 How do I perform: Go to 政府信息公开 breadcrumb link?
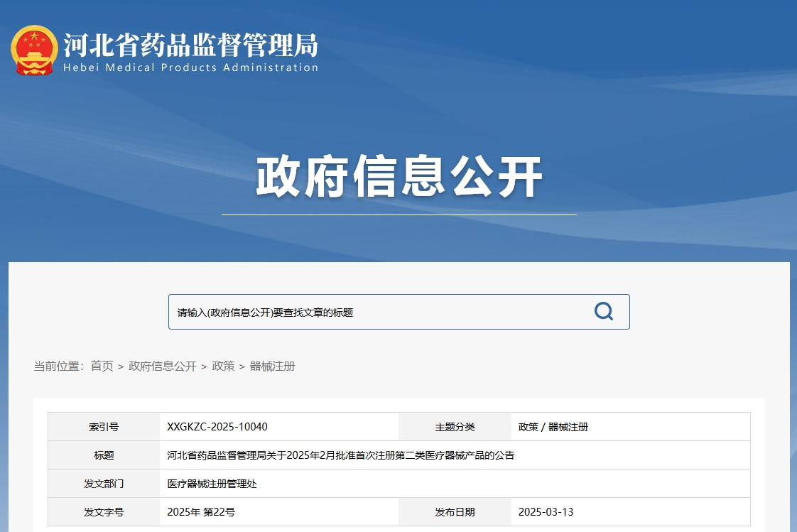[162, 367]
